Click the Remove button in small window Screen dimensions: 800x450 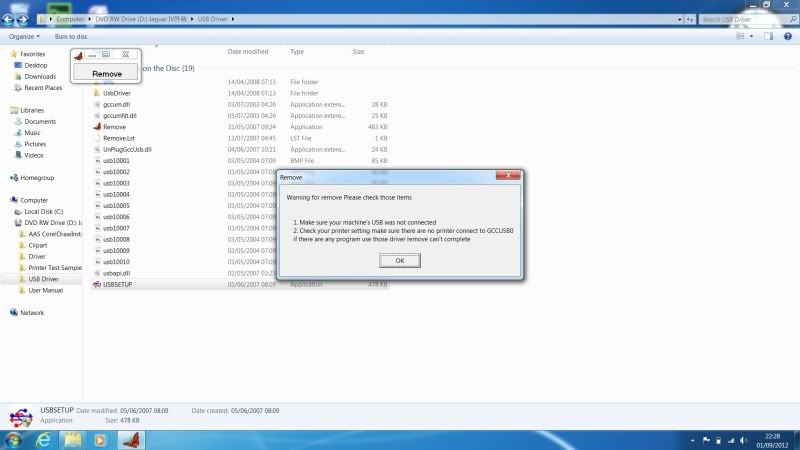pyautogui.click(x=106, y=73)
